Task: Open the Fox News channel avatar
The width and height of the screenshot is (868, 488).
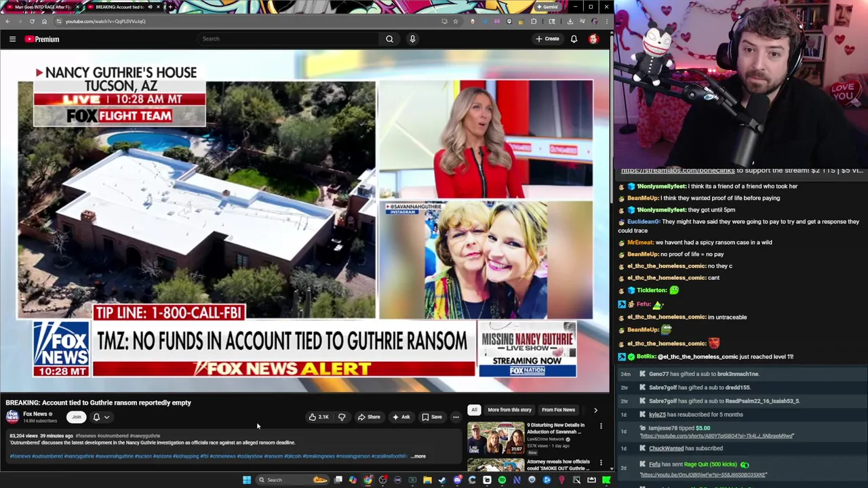Action: (x=12, y=416)
